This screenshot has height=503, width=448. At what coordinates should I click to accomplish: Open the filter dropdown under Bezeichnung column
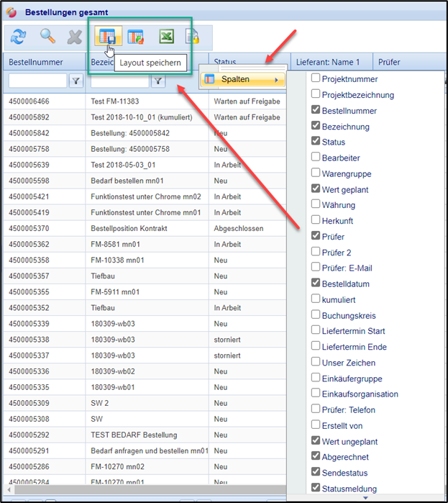coord(157,81)
